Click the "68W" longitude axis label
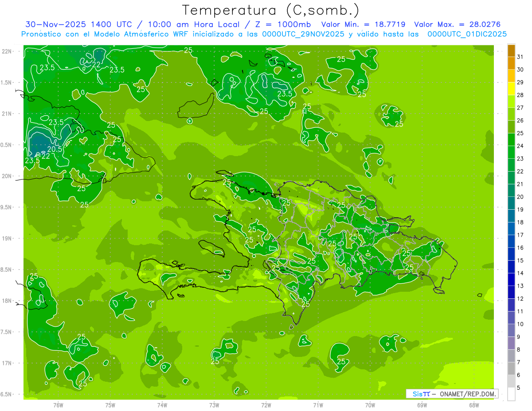This screenshot has width=532, height=411. [474, 405]
